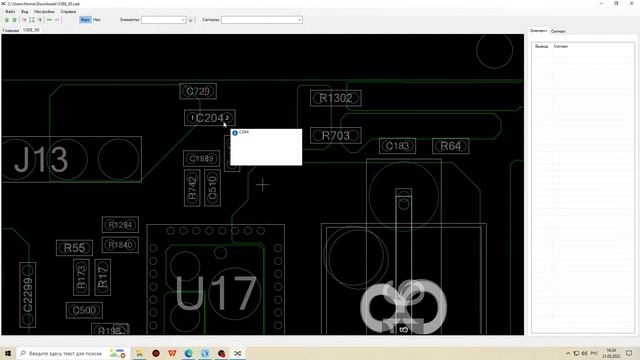Select resistor R703 on the board

pos(336,136)
